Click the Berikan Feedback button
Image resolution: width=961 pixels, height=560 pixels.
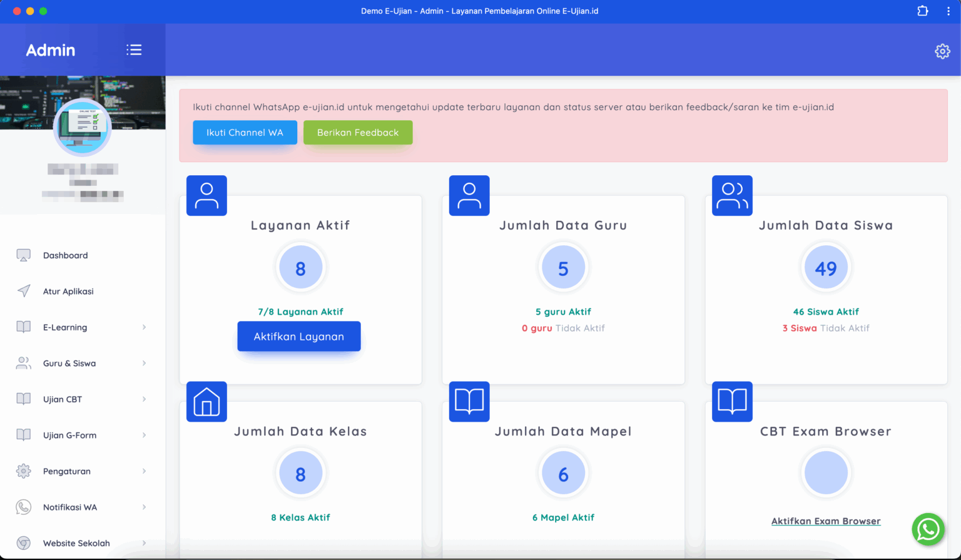click(358, 133)
